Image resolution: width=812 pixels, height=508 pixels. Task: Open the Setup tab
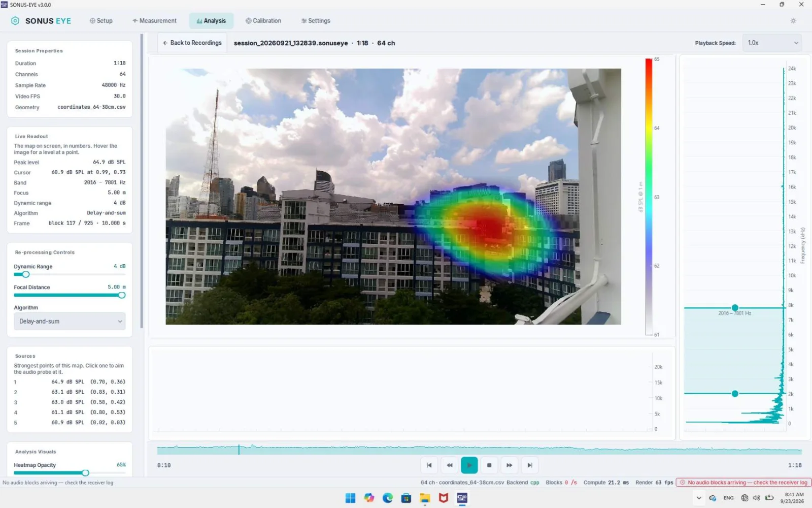tap(101, 21)
